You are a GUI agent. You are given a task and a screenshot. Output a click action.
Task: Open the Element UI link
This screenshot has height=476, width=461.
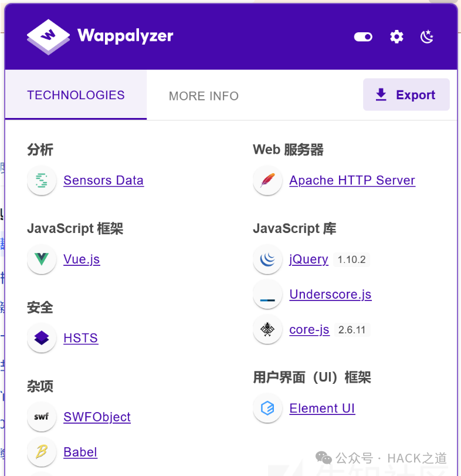322,409
